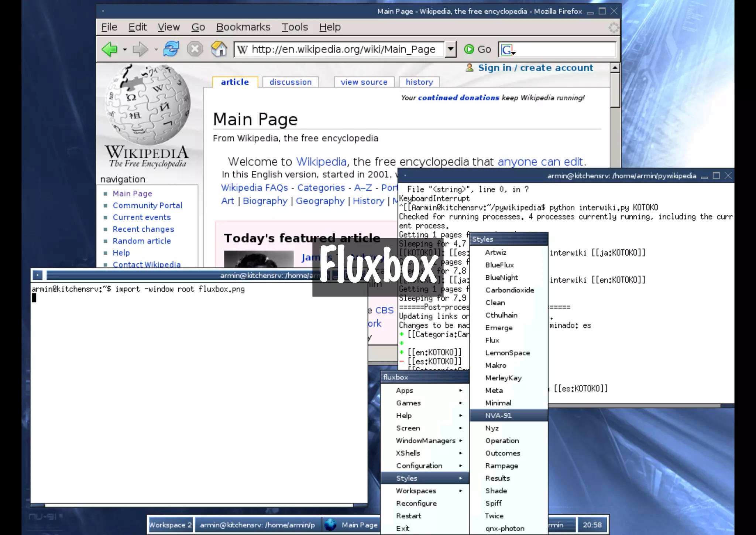
Task: Open the Home page icon in Firefox
Action: [x=219, y=49]
